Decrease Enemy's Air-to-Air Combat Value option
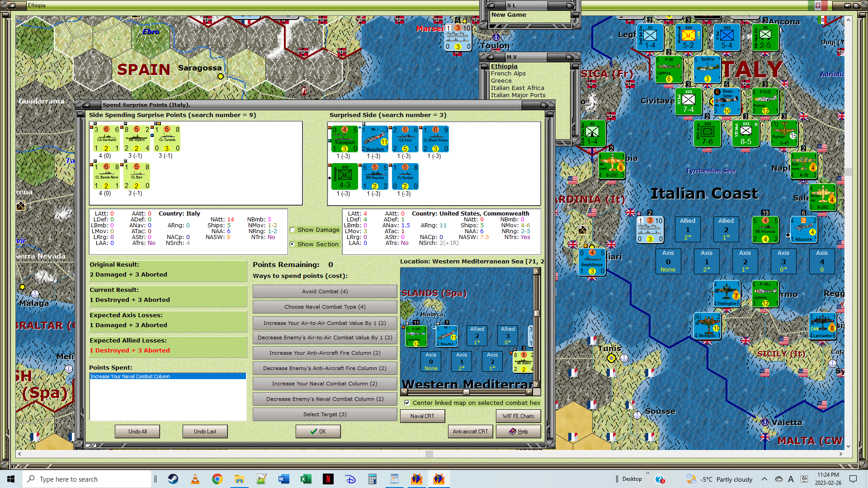This screenshot has width=868, height=488. (x=325, y=338)
